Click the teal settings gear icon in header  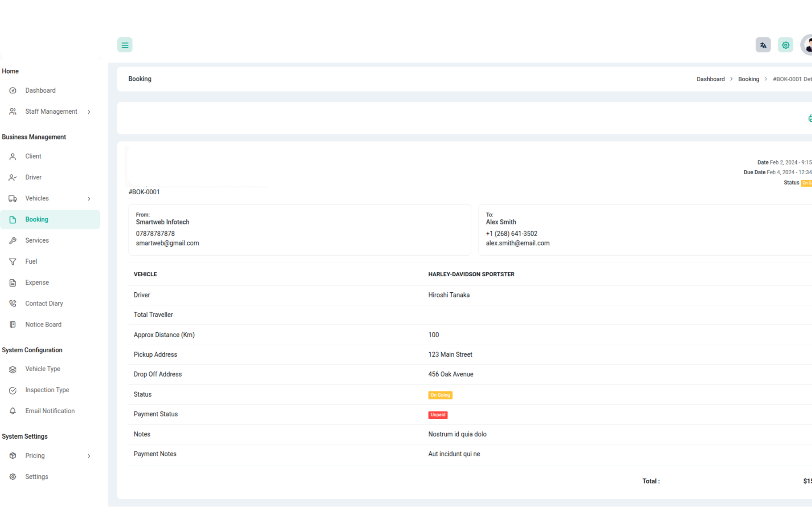785,45
